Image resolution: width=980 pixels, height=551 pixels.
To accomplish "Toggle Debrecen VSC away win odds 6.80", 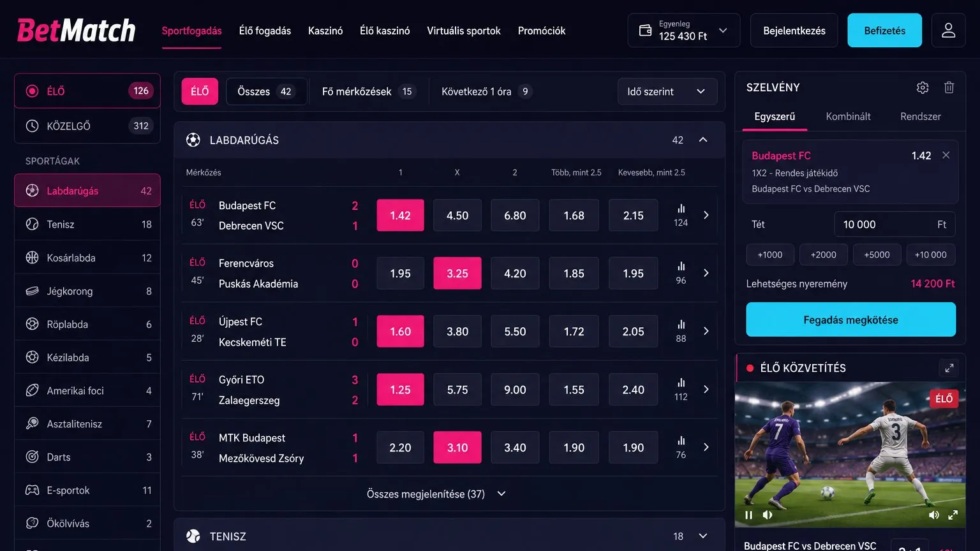I will pyautogui.click(x=515, y=216).
